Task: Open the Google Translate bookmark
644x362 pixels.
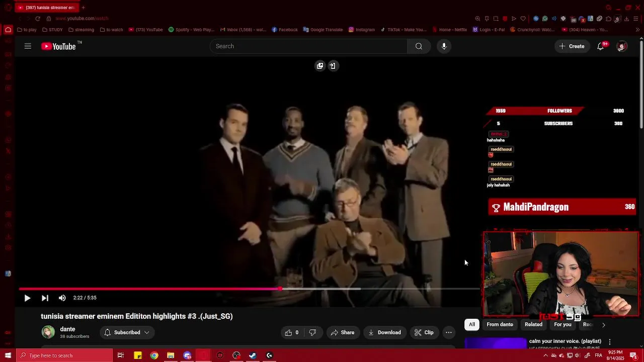Action: point(323,30)
